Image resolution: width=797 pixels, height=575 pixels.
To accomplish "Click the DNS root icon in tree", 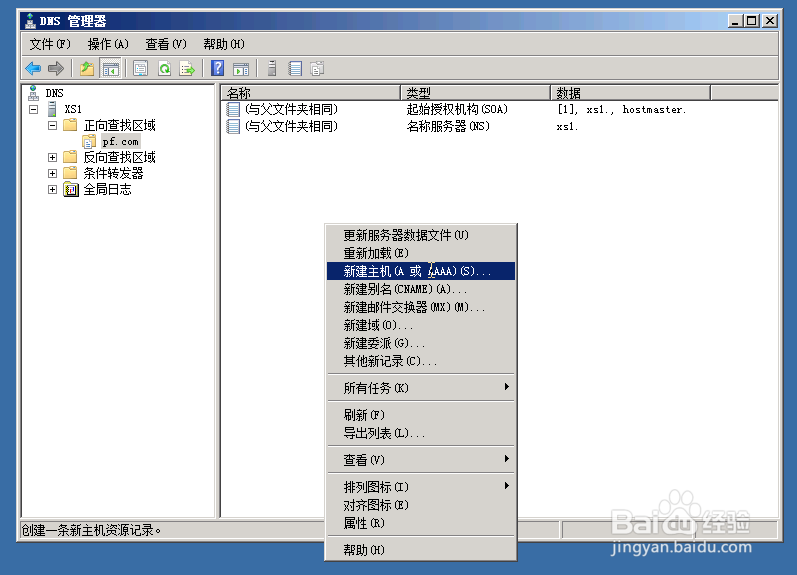I will (x=34, y=93).
